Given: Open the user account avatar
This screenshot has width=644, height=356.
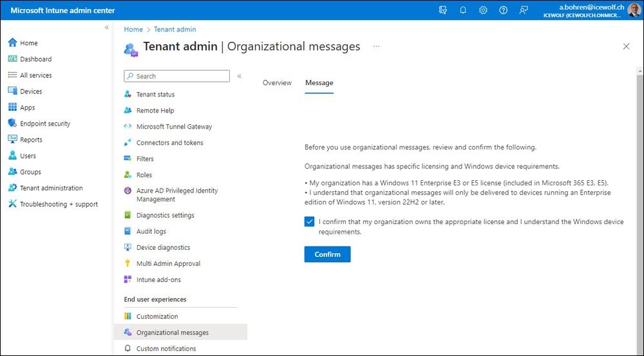Looking at the screenshot, I should [x=634, y=10].
